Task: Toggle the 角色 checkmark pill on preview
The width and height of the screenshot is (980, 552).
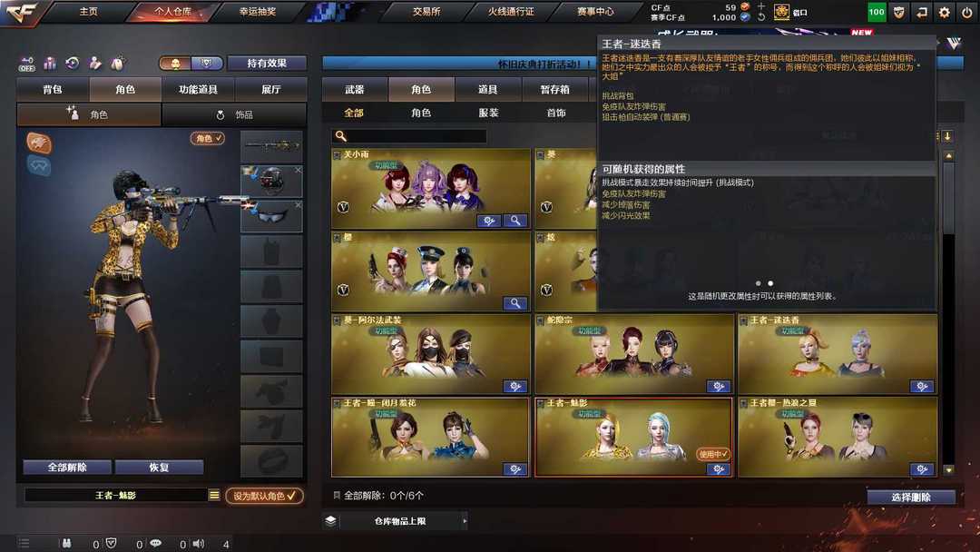Action: pos(208,138)
